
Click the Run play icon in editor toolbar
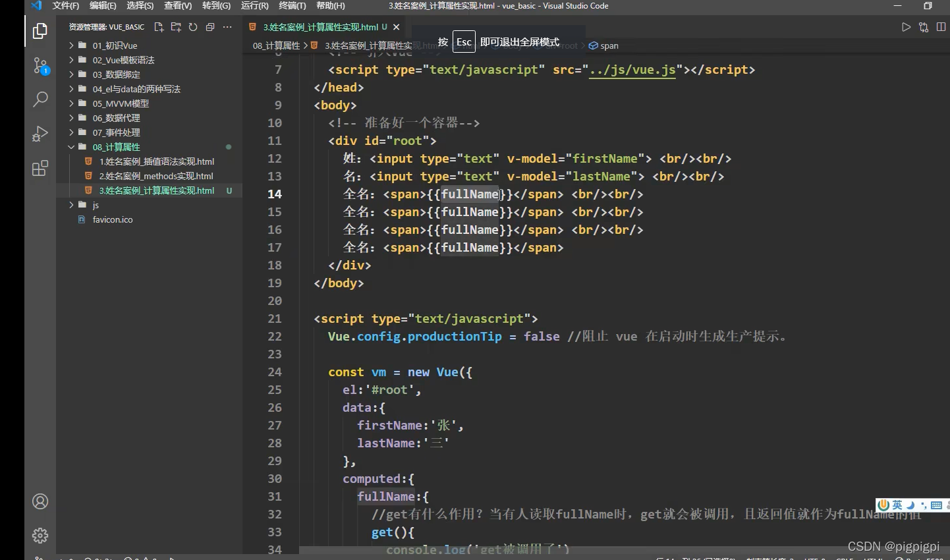pos(907,27)
